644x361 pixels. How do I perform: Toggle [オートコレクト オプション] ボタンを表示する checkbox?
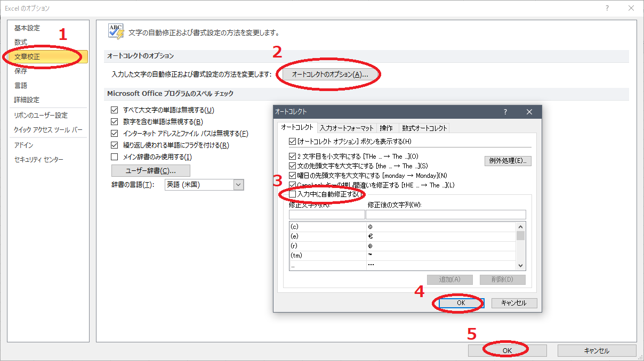tap(292, 142)
